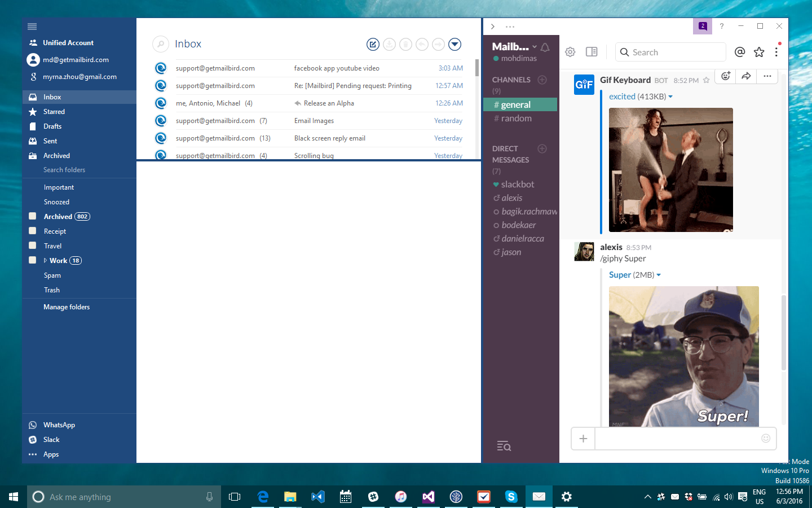Click the inbox search magnifier icon
Image resolution: width=812 pixels, height=508 pixels.
(x=161, y=44)
